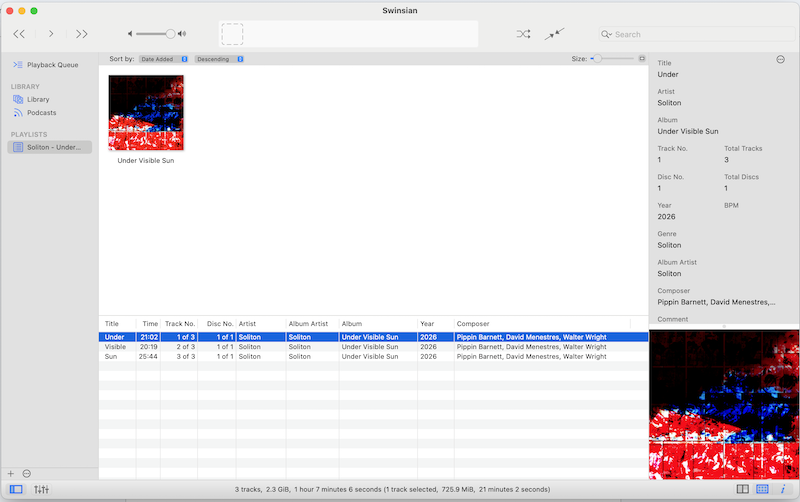Click the playlist actions circle button
Image resolution: width=800 pixels, height=502 pixels.
(x=27, y=473)
